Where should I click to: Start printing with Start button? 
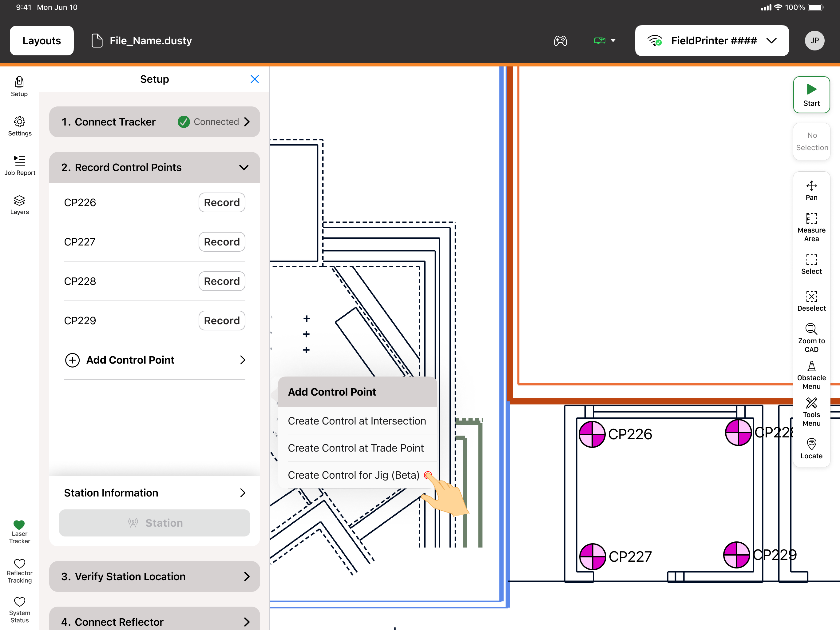point(811,95)
